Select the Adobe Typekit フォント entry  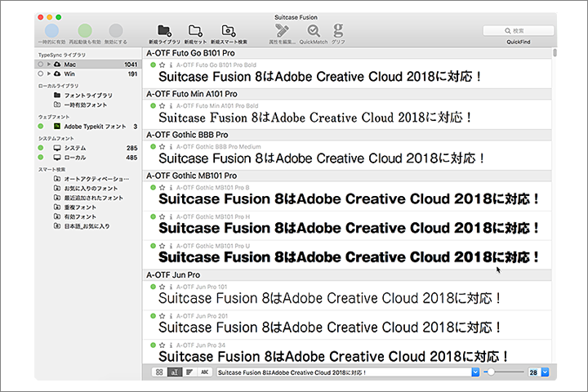pos(95,127)
